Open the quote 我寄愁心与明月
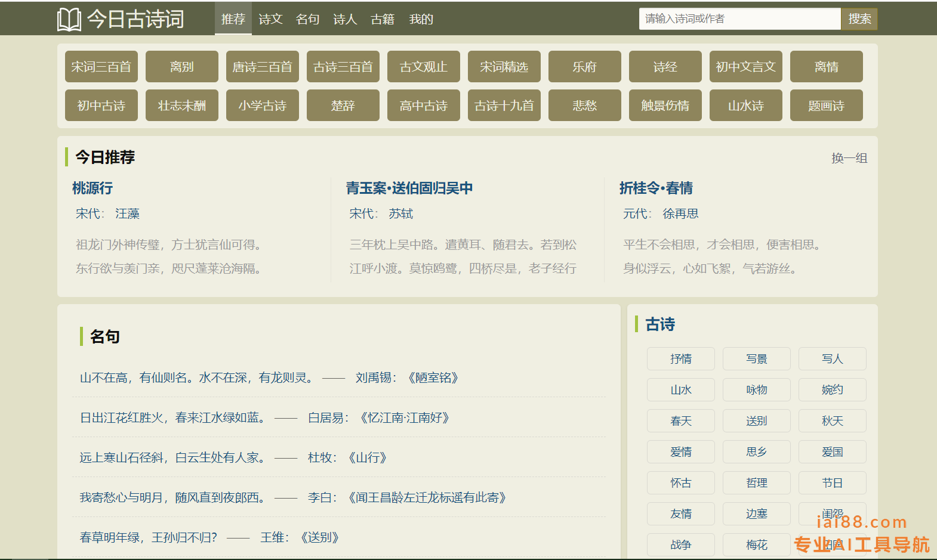Image resolution: width=937 pixels, height=560 pixels. [x=173, y=497]
